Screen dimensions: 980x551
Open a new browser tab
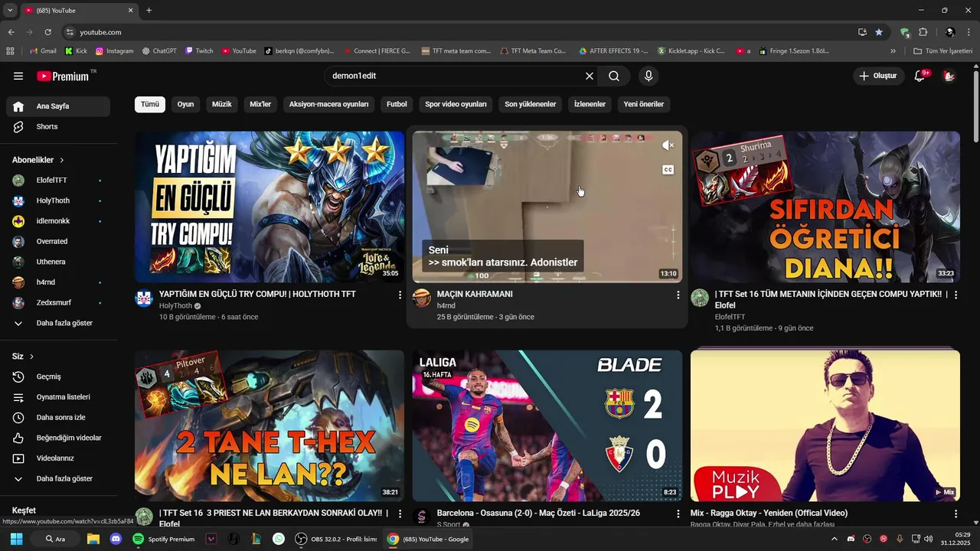click(x=149, y=10)
